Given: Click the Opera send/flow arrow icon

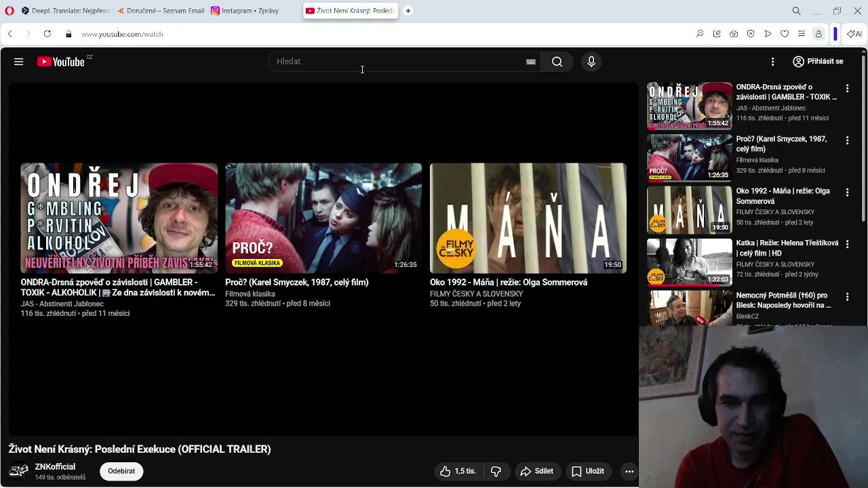Looking at the screenshot, I should [x=768, y=34].
